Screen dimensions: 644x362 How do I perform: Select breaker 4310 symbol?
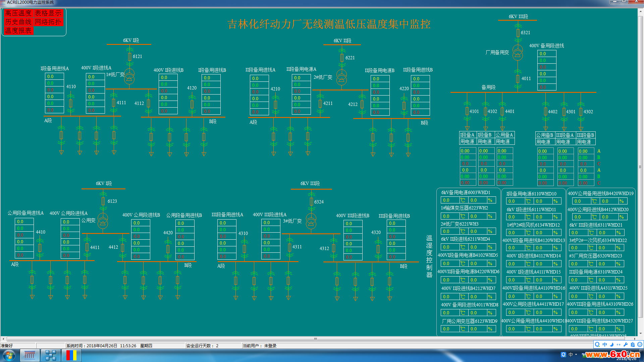coord(244,249)
